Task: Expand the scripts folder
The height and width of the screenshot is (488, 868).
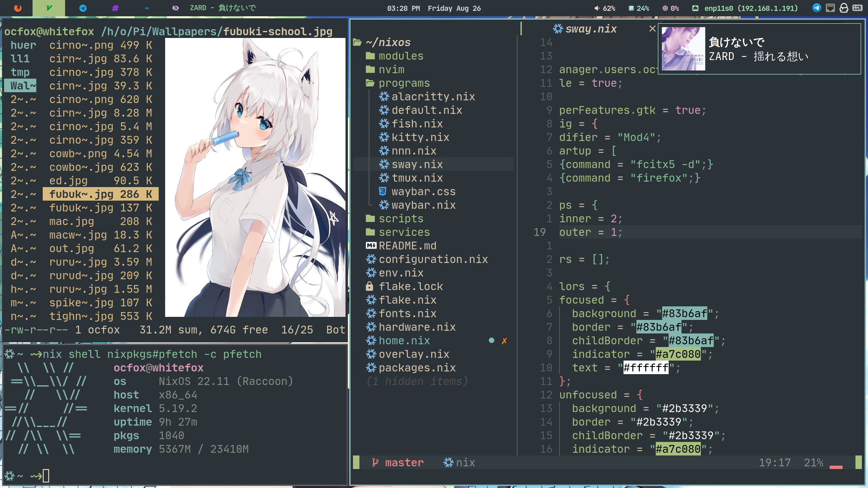Action: [395, 219]
